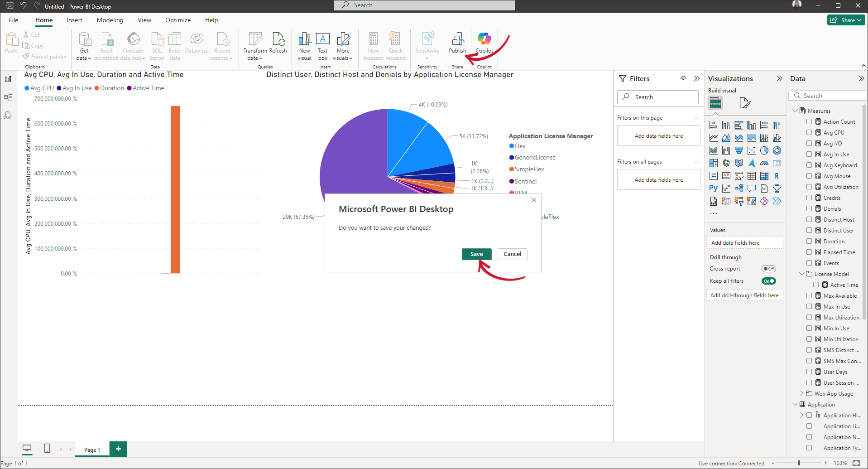868x469 pixels.
Task: Check the Avg CPU measure checkbox
Action: [x=809, y=132]
